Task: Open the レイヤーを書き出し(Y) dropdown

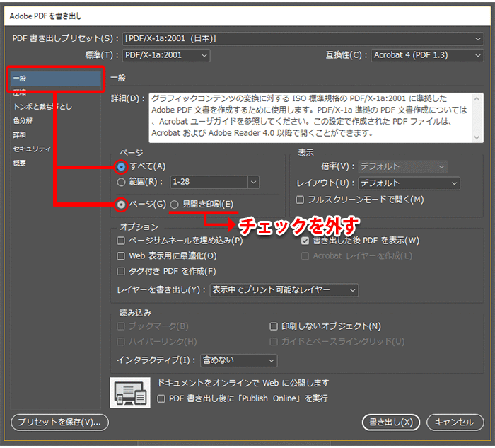Action: coord(284,290)
